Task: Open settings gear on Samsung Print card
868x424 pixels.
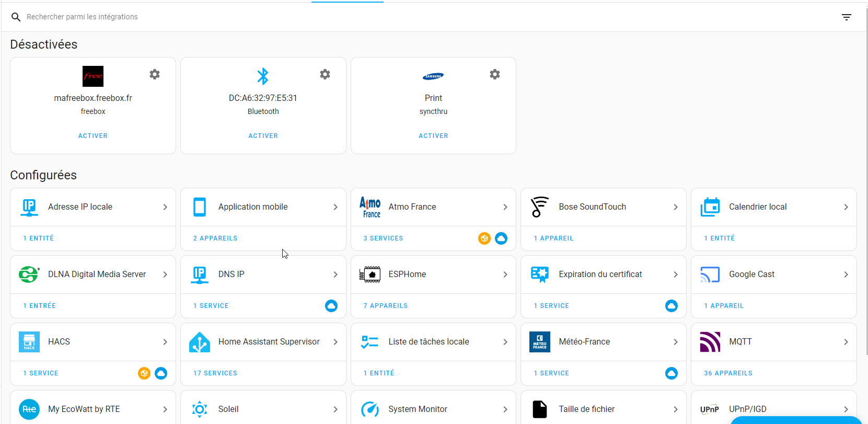Action: (x=495, y=74)
